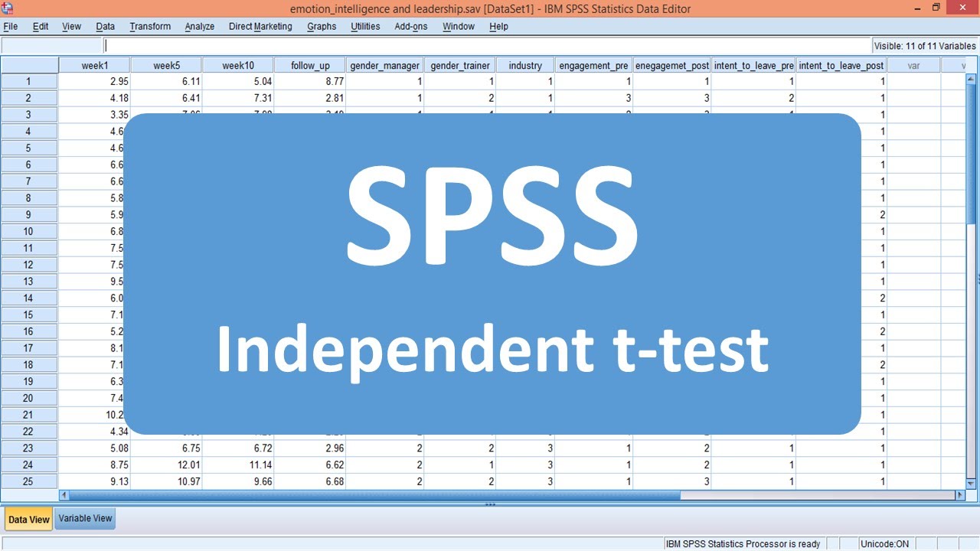This screenshot has width=980, height=551.
Task: Open the Window menu
Action: point(459,26)
